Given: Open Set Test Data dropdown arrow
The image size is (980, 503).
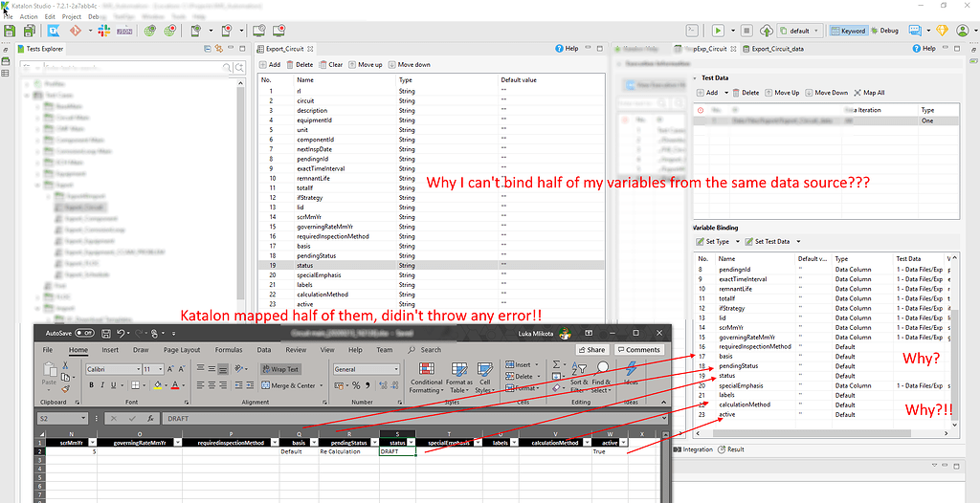Looking at the screenshot, I should tap(798, 241).
